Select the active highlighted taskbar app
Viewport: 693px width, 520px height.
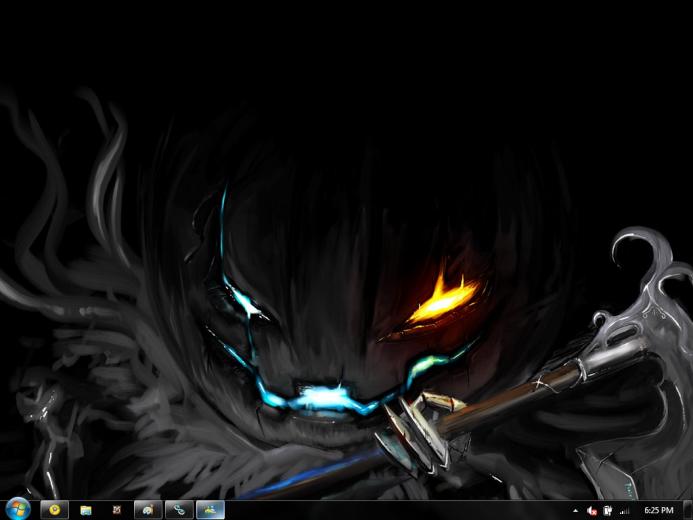210,510
